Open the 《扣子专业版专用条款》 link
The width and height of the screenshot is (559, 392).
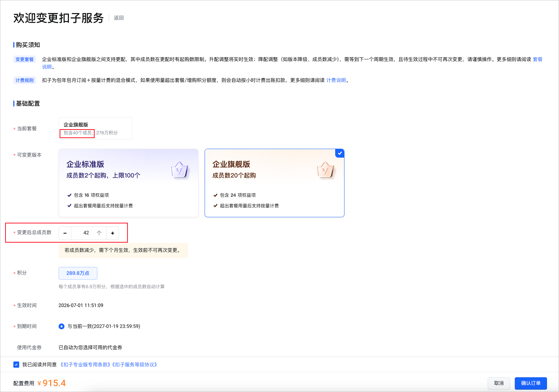(85, 365)
